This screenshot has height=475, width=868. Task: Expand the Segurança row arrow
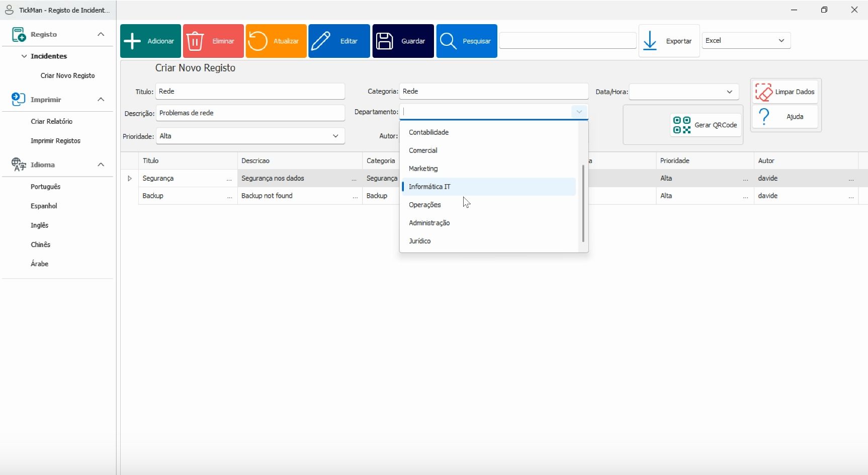(x=130, y=179)
